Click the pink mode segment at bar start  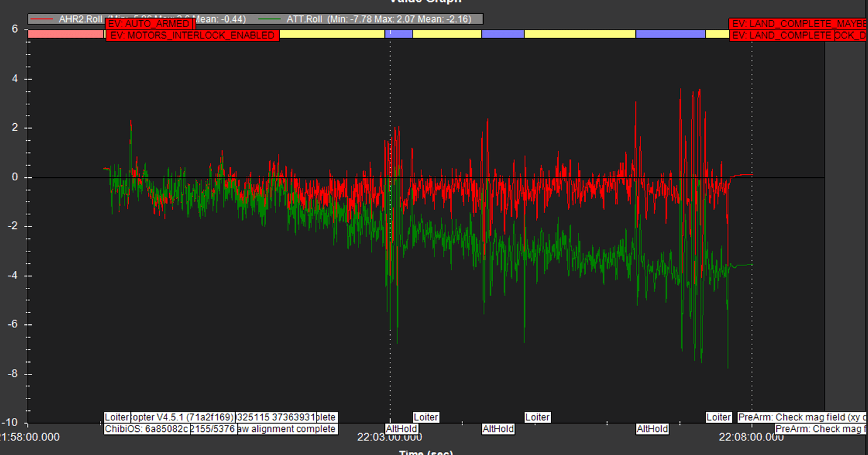[x=66, y=34]
